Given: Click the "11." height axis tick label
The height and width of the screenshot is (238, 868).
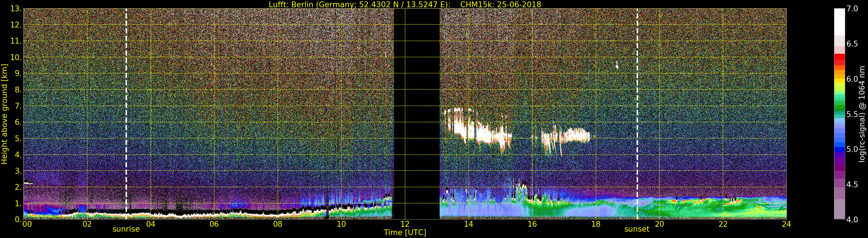Looking at the screenshot, I should (16, 41).
